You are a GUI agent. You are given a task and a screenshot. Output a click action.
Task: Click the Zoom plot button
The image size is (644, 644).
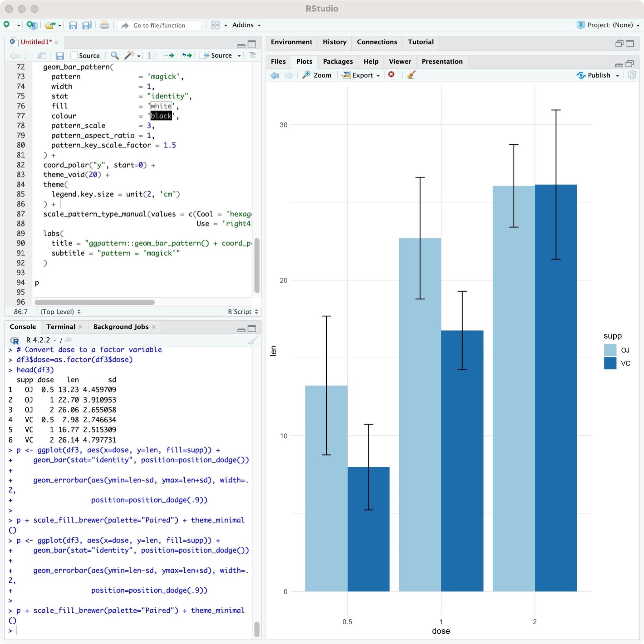pos(317,75)
